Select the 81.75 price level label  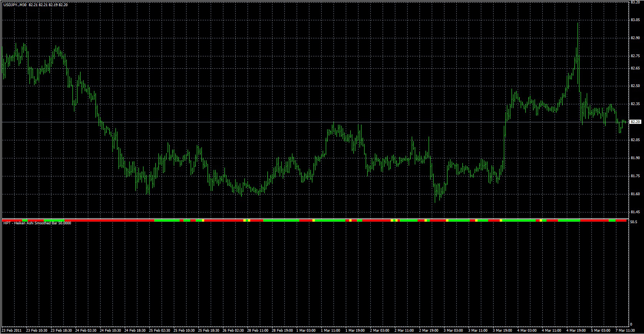click(x=635, y=176)
